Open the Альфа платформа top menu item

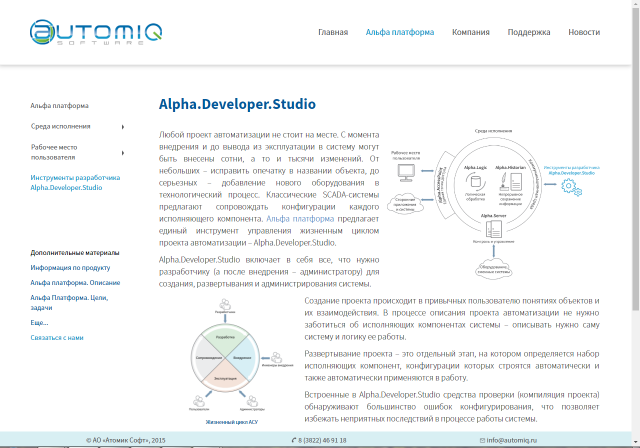(x=400, y=32)
